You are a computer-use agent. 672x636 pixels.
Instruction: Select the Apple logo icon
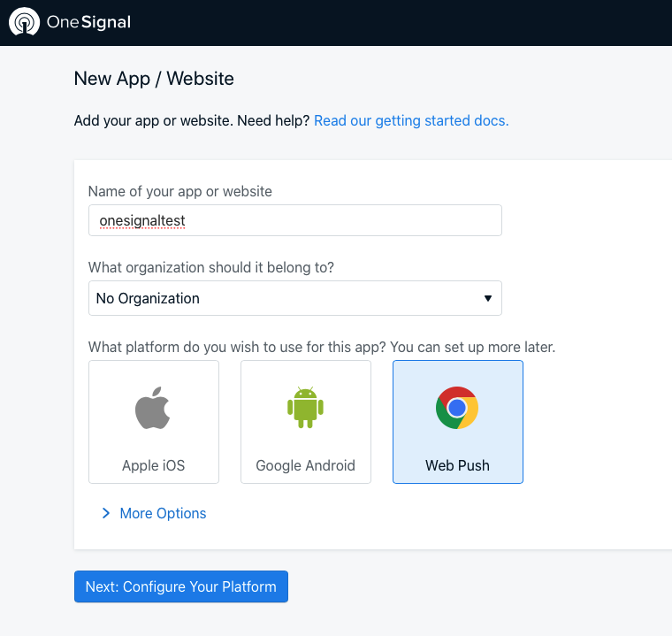click(x=153, y=409)
